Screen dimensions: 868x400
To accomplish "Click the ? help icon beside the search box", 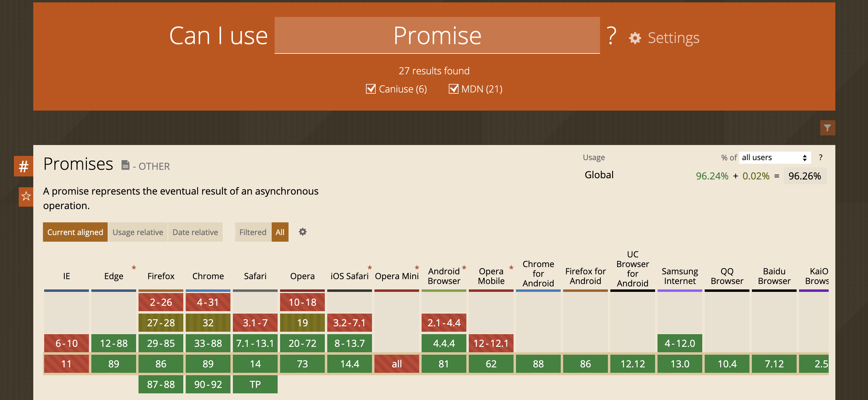I will click(x=611, y=36).
